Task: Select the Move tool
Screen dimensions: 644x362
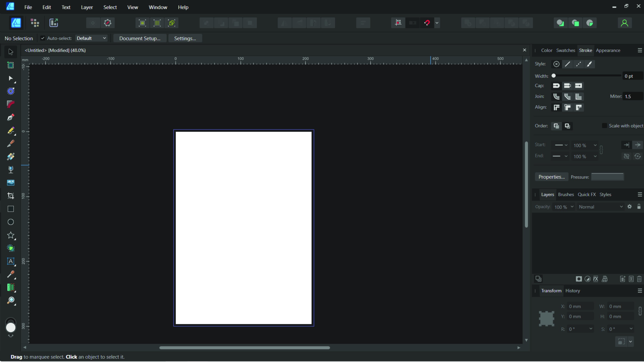Action: point(11,52)
